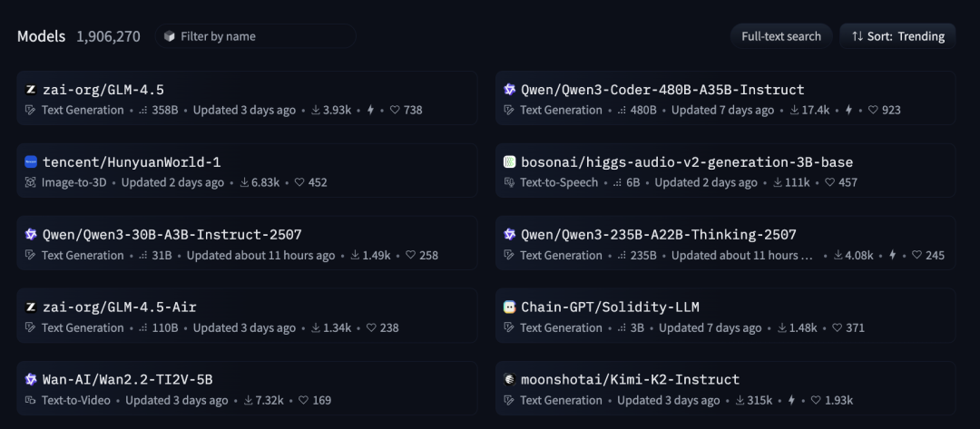The height and width of the screenshot is (429, 980).
Task: Click the lightning icon in Qwen3-235B-A22B-Thinking row
Action: point(893,255)
